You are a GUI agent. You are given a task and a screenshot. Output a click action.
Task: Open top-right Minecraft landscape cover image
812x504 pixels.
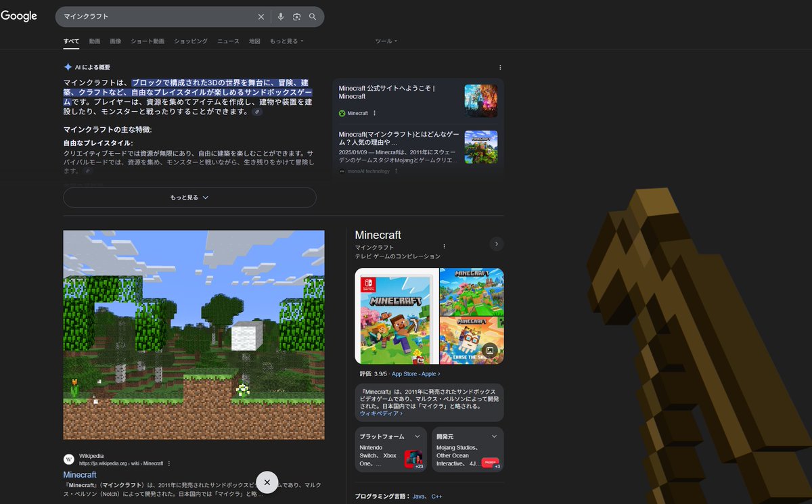pyautogui.click(x=472, y=292)
